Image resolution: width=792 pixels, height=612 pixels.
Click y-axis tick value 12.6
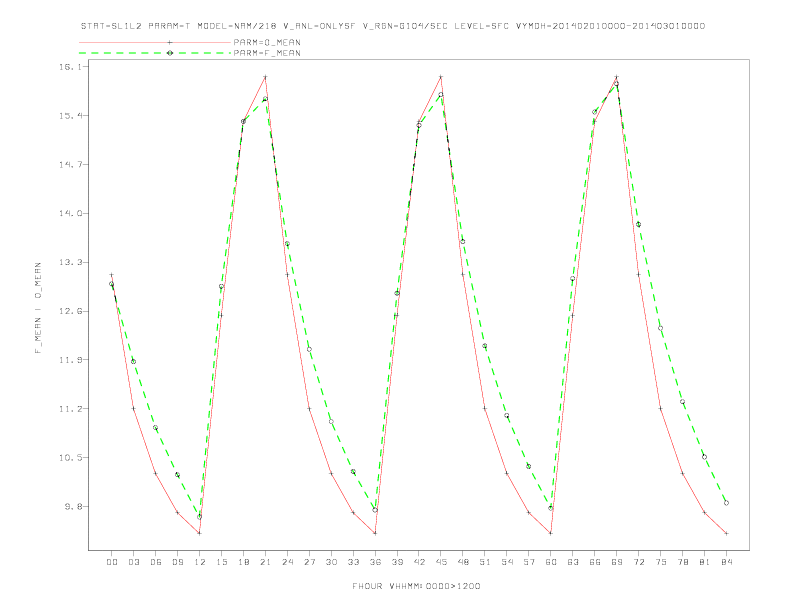tap(70, 311)
